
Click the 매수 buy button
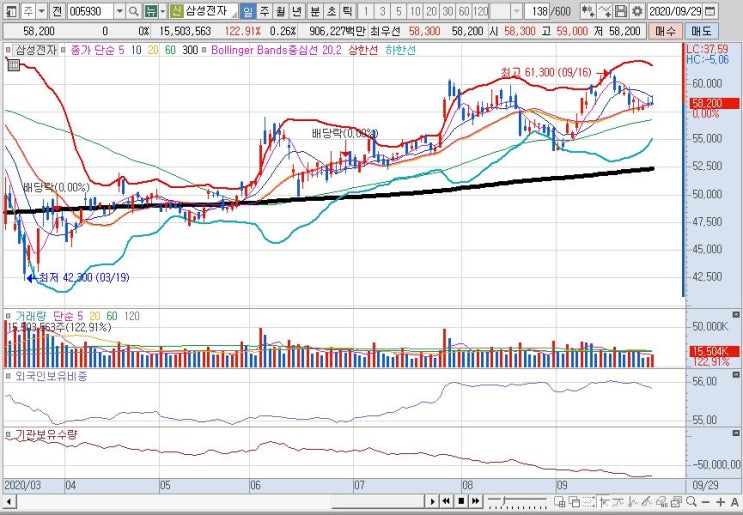click(x=665, y=31)
